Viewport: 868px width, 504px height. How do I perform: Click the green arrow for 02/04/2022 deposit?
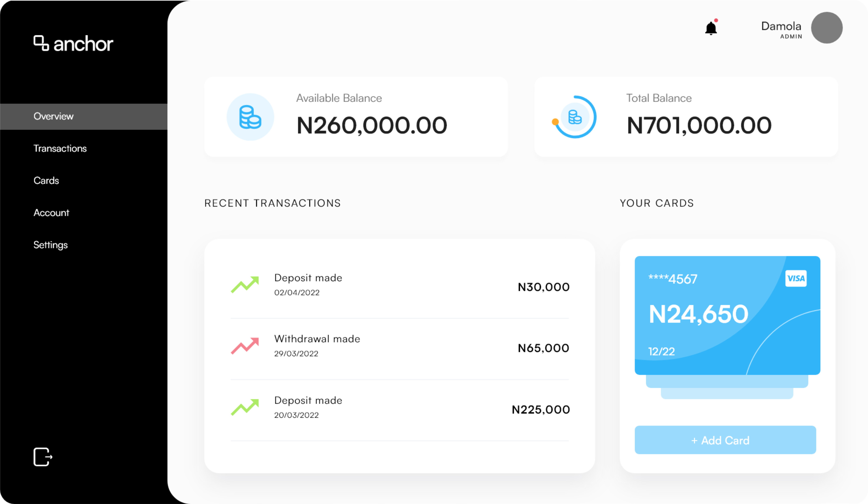click(245, 284)
